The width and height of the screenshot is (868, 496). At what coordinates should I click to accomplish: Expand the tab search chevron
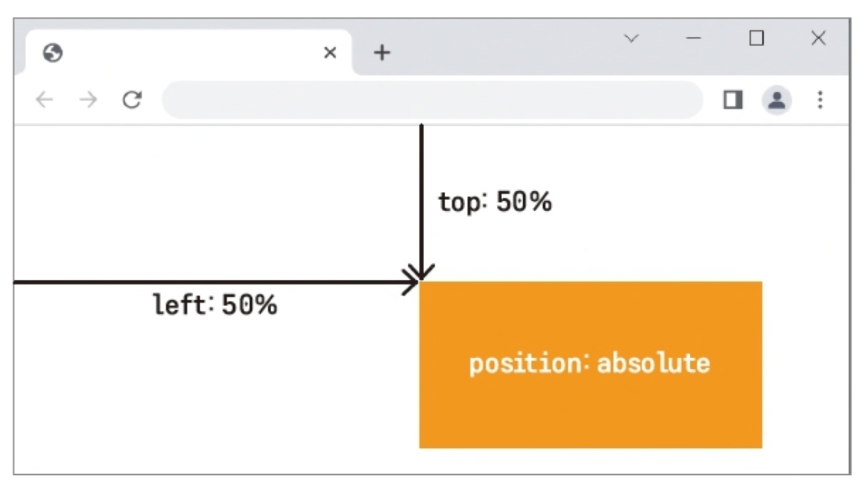(x=631, y=39)
